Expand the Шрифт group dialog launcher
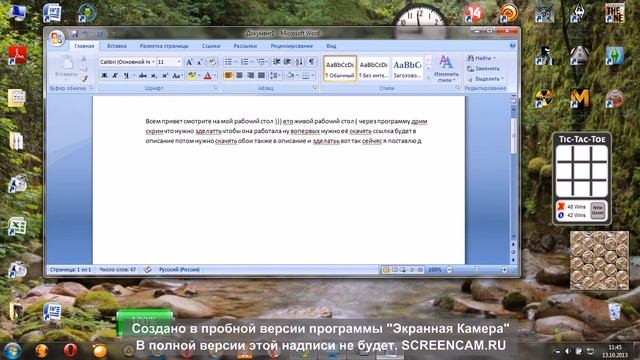This screenshot has height=360, width=640. tap(215, 88)
